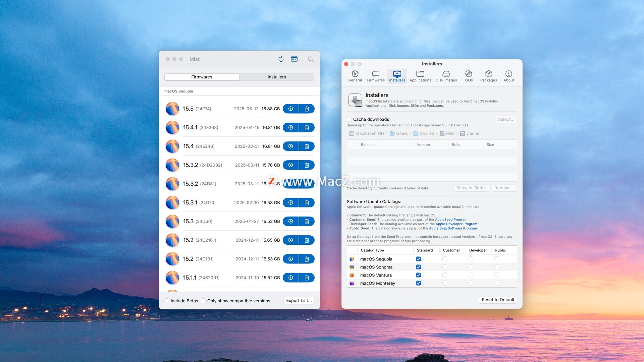Screen dimensions: 644x362
Task: Open Applications settings tab
Action: (420, 76)
